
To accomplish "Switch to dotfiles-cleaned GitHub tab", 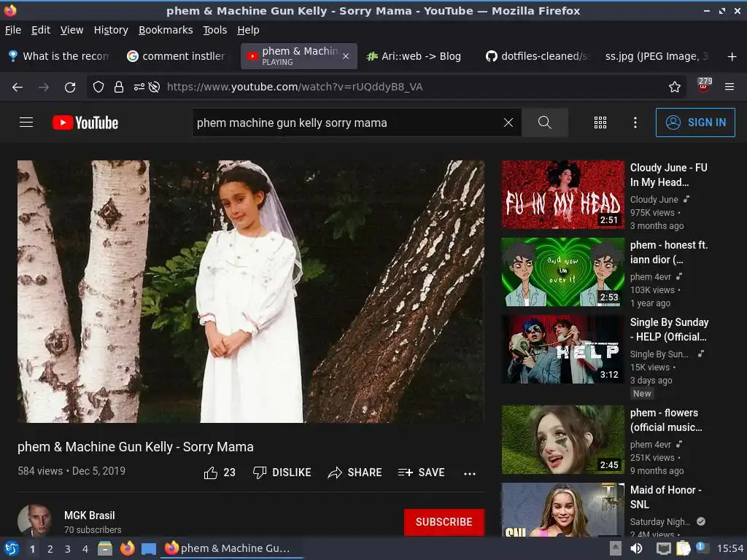I will [536, 56].
